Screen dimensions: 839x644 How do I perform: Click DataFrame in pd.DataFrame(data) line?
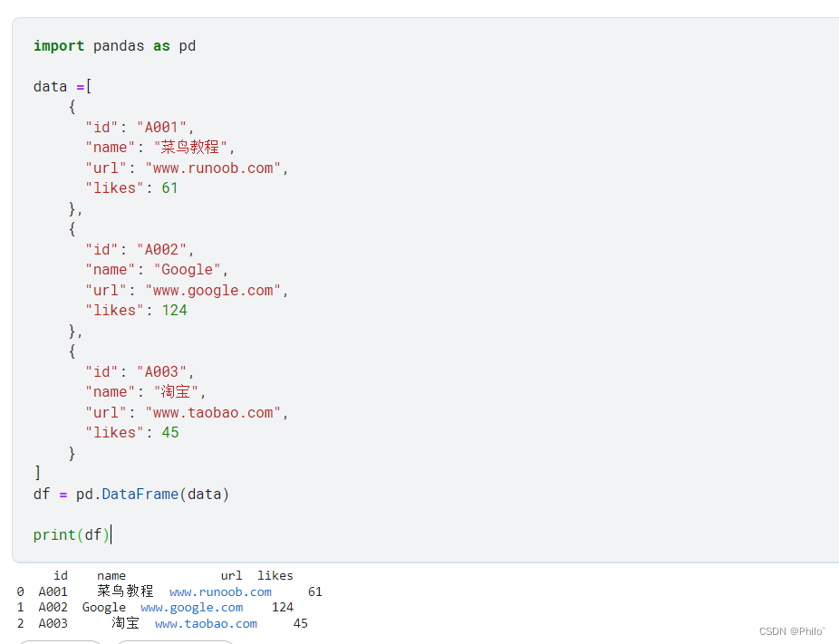pyautogui.click(x=140, y=495)
